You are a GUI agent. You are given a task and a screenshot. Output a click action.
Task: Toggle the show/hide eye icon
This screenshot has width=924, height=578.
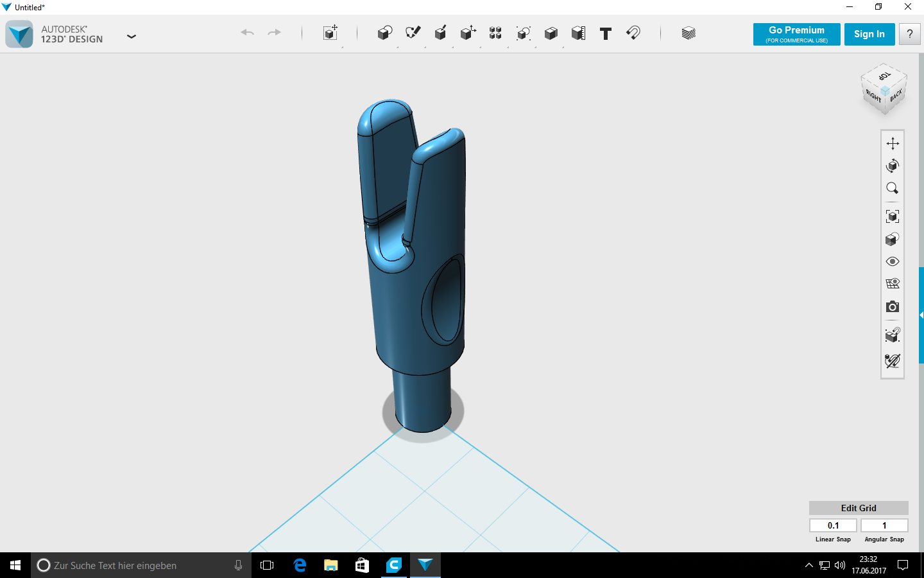pyautogui.click(x=893, y=261)
